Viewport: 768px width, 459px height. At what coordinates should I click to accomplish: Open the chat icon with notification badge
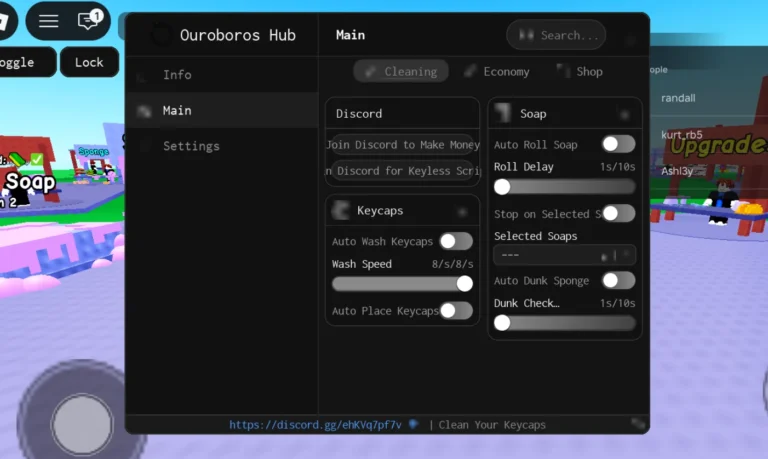pyautogui.click(x=89, y=20)
